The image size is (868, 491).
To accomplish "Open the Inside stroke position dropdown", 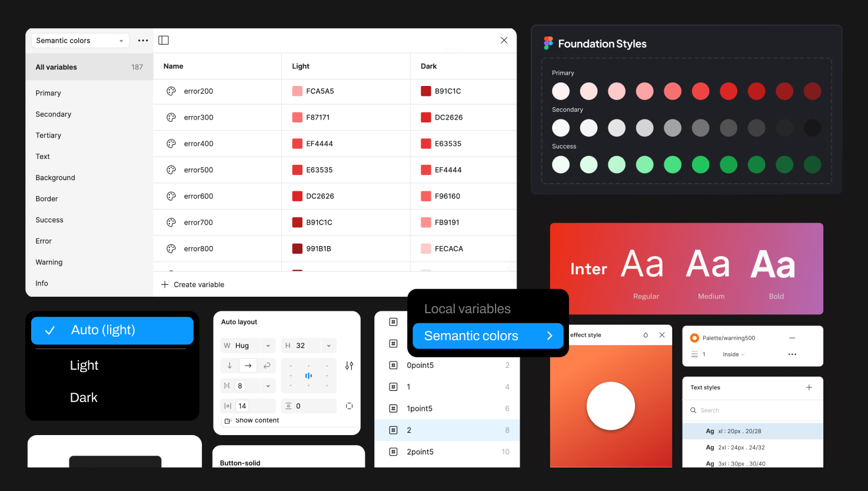I will (733, 354).
